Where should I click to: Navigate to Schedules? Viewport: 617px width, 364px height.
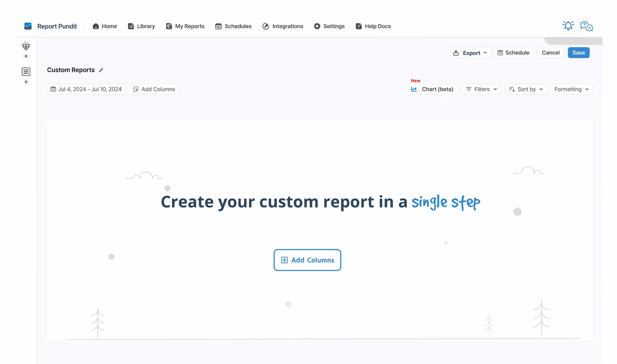point(233,26)
